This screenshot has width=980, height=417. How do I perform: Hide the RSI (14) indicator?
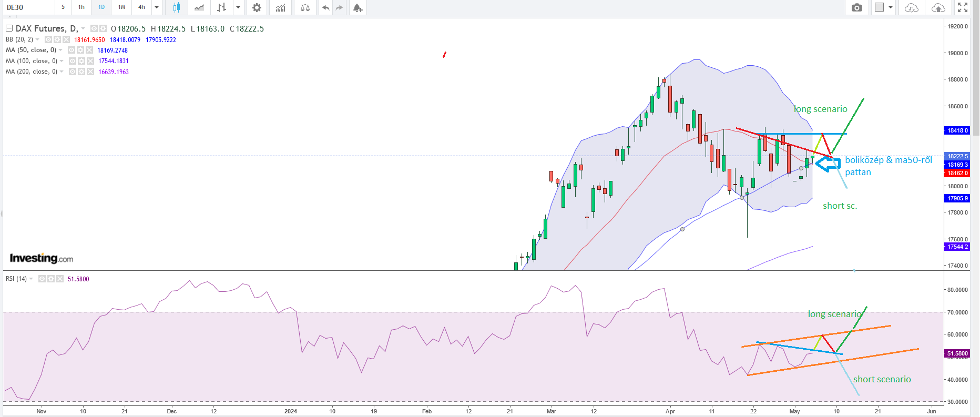click(x=42, y=279)
